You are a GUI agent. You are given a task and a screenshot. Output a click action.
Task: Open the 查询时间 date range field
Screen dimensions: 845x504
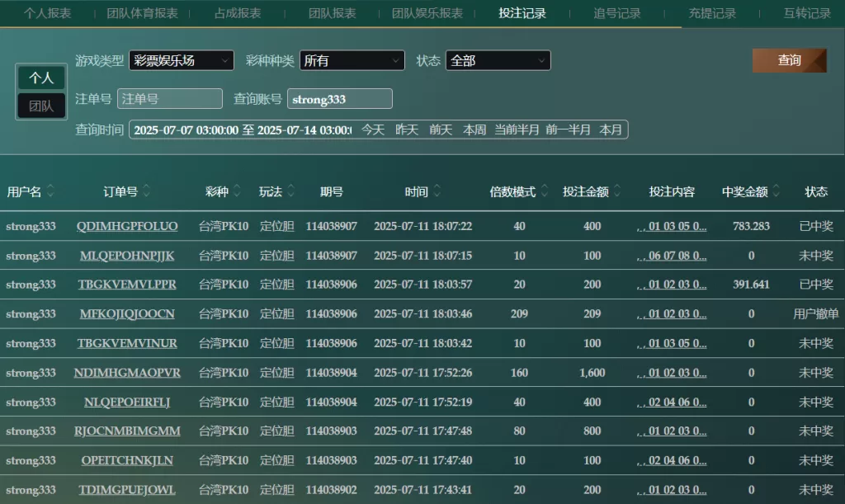(x=243, y=130)
